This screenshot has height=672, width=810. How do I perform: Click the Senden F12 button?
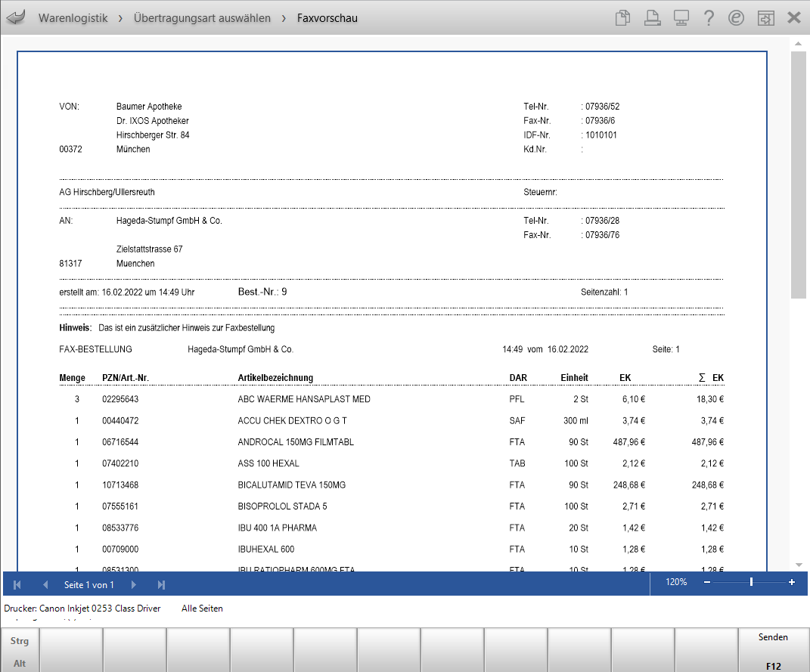click(774, 650)
